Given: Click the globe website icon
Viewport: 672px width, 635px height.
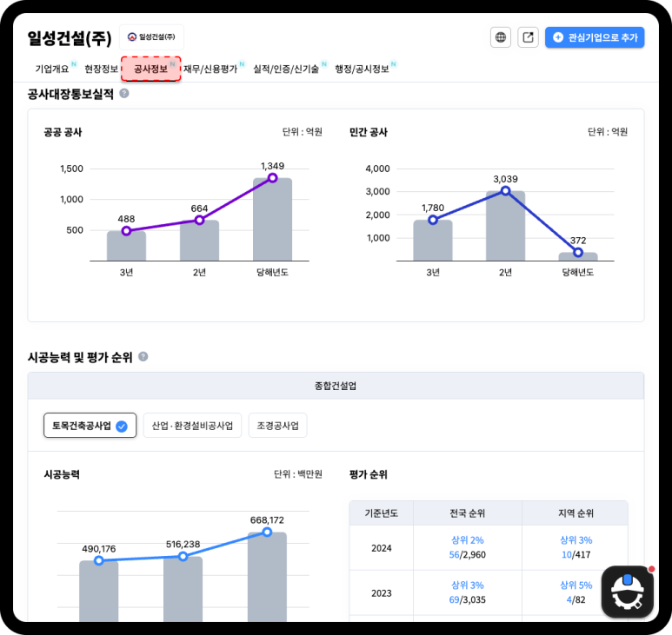Looking at the screenshot, I should point(500,37).
